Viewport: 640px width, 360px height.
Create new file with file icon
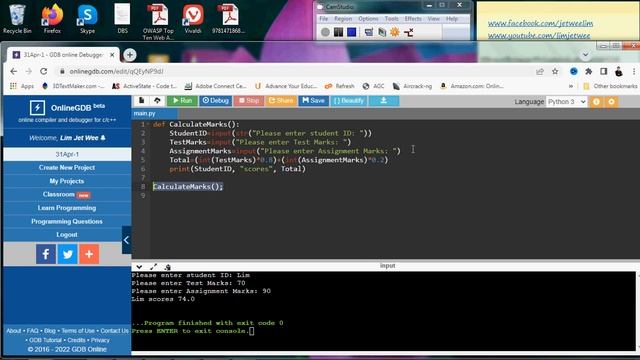(x=141, y=101)
